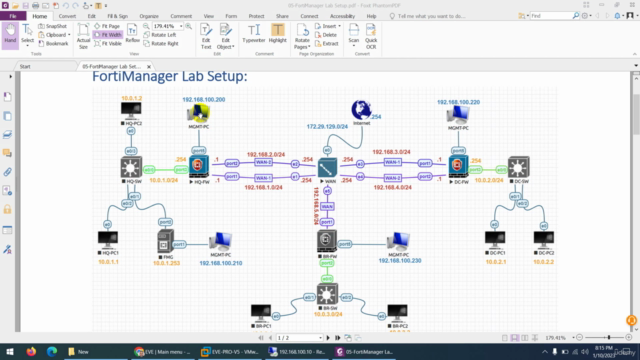Collapse the ribbon with the chevron arrow
The height and width of the screenshot is (360, 640).
pyautogui.click(x=635, y=54)
